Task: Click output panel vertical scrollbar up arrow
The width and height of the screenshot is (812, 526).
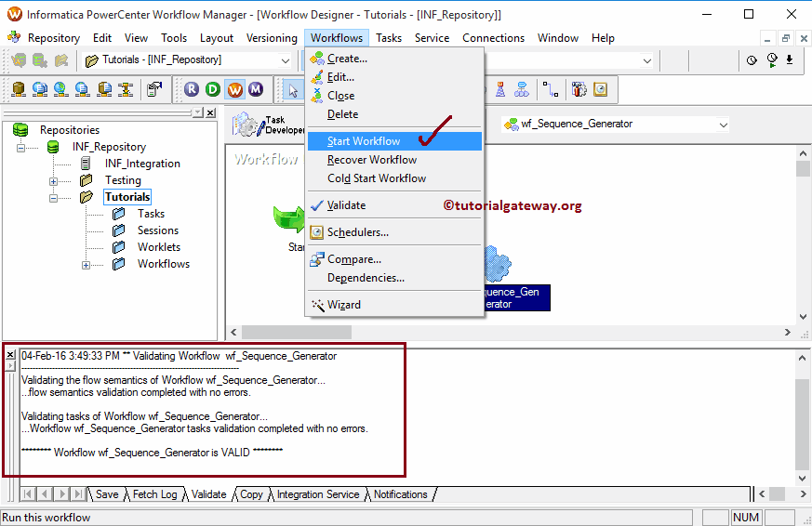Action: (802, 358)
